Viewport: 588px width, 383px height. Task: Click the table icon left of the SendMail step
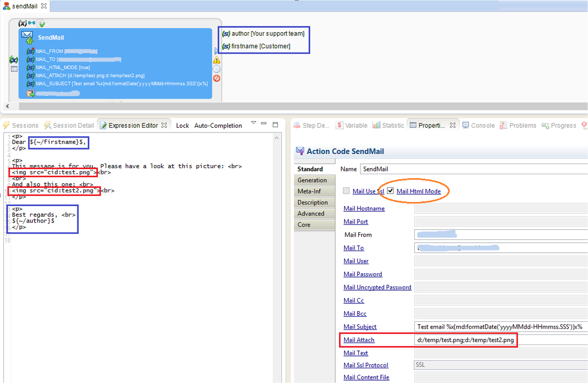[x=14, y=68]
